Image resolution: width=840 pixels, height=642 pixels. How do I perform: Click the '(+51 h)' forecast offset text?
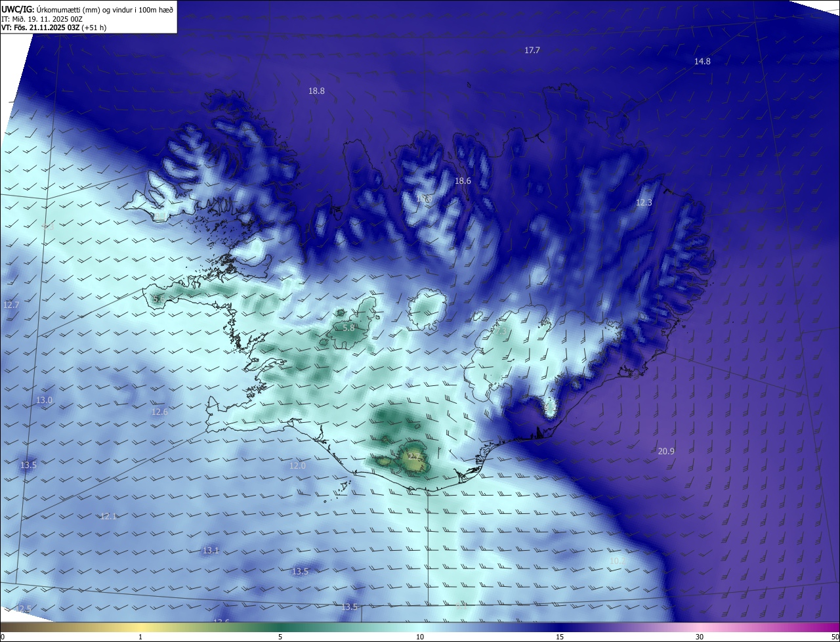[94, 28]
